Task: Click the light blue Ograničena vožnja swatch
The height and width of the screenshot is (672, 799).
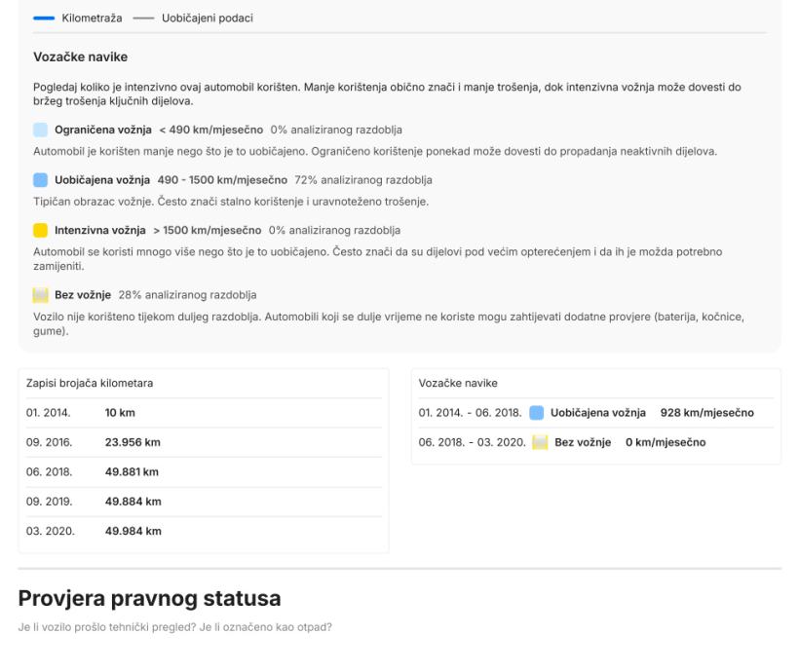Action: coord(40,130)
